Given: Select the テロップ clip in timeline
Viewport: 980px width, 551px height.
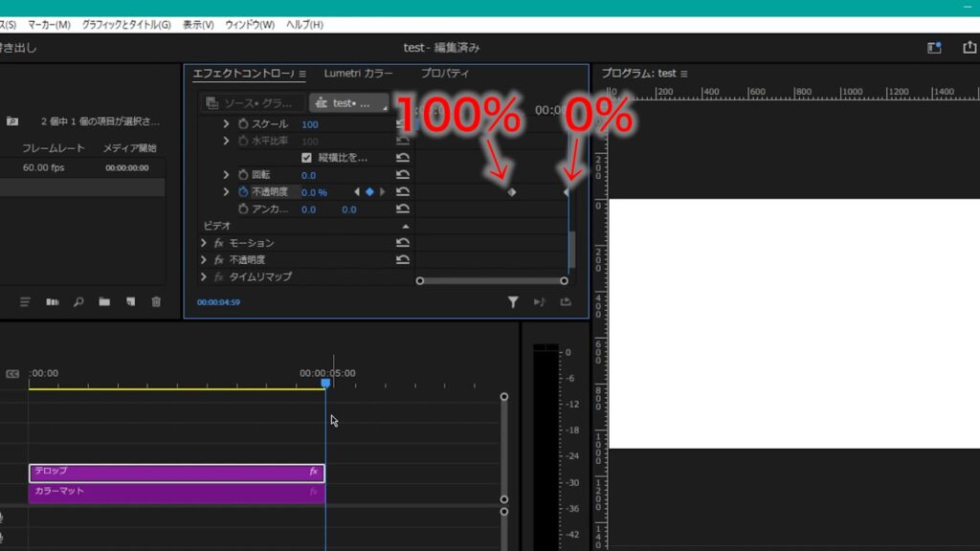Looking at the screenshot, I should (x=177, y=473).
